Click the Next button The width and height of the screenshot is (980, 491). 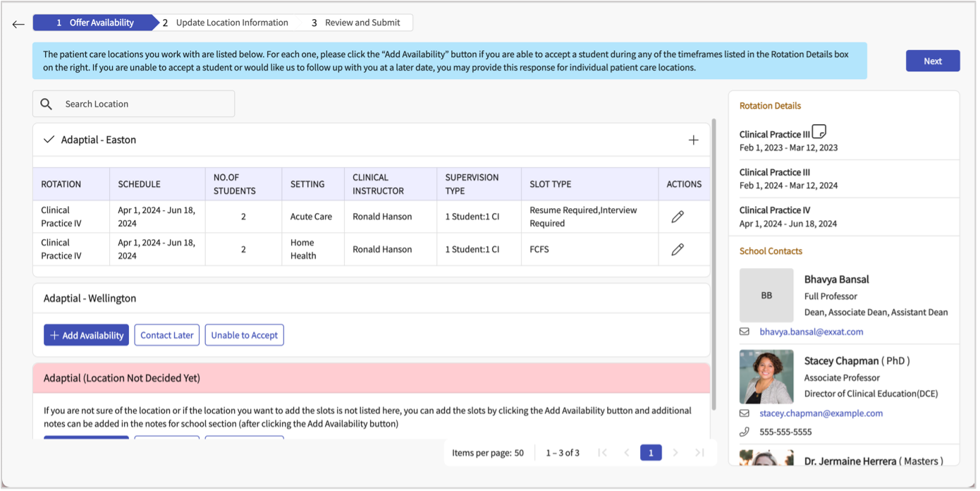click(932, 61)
